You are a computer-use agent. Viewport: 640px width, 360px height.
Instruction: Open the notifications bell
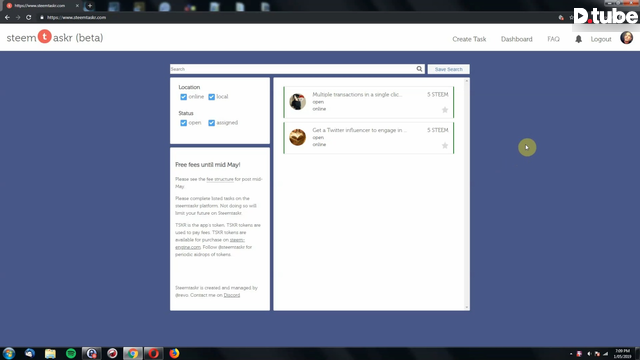578,39
